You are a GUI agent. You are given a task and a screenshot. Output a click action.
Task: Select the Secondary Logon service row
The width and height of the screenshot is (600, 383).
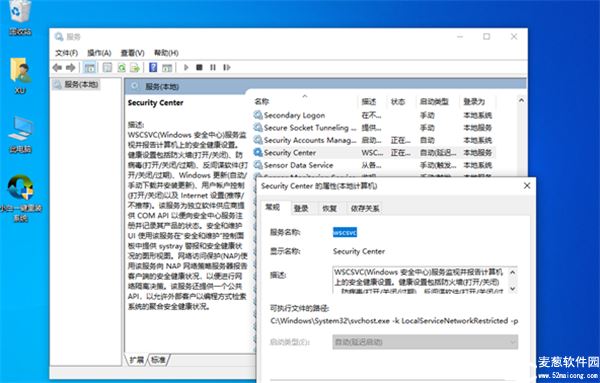tap(373, 115)
